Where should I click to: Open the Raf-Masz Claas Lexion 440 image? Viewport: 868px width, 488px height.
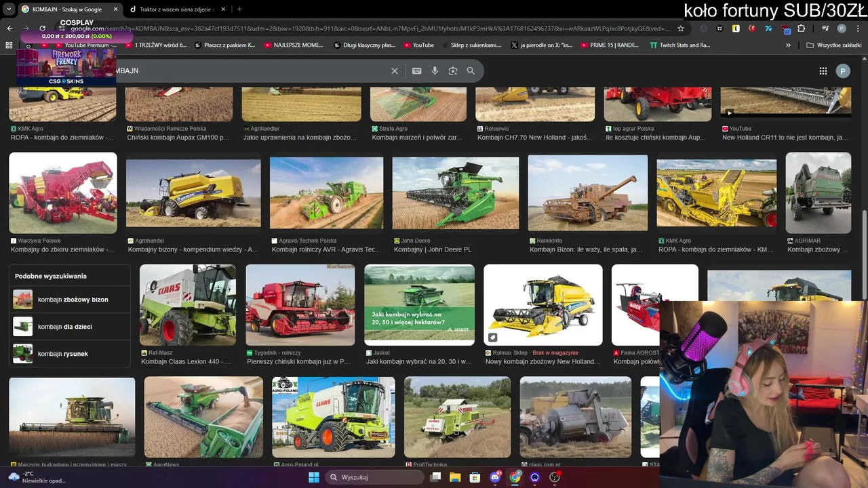pyautogui.click(x=188, y=305)
